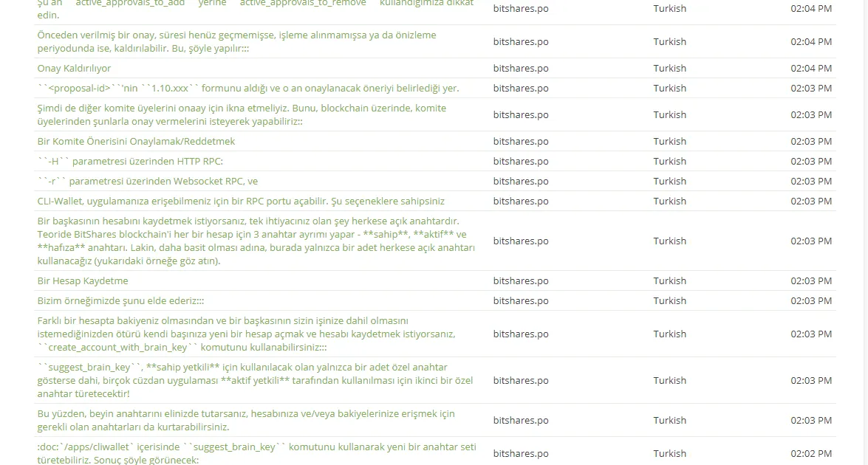Click Turkish in 'Bu yüzden, beyin anahtarını' row
The width and height of the screenshot is (868, 465).
pyautogui.click(x=670, y=420)
